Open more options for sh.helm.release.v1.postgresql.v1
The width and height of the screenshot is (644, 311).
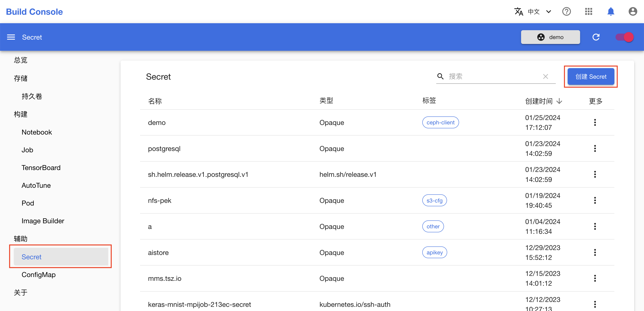coord(595,174)
